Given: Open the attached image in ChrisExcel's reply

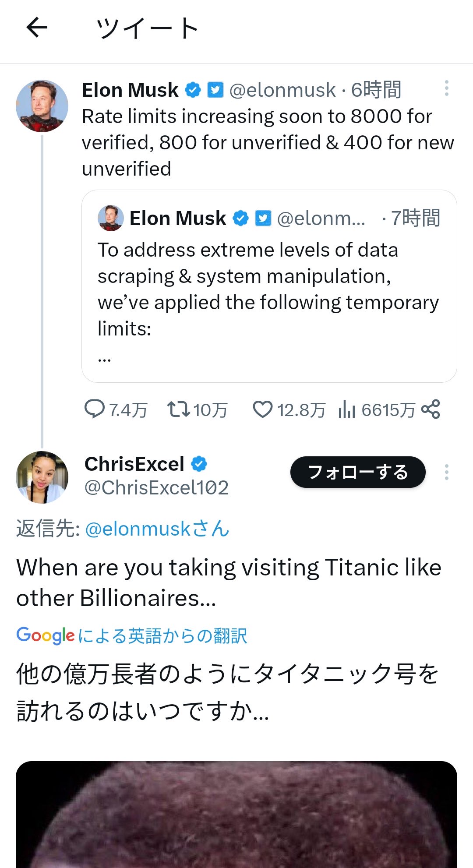Looking at the screenshot, I should click(x=236, y=815).
